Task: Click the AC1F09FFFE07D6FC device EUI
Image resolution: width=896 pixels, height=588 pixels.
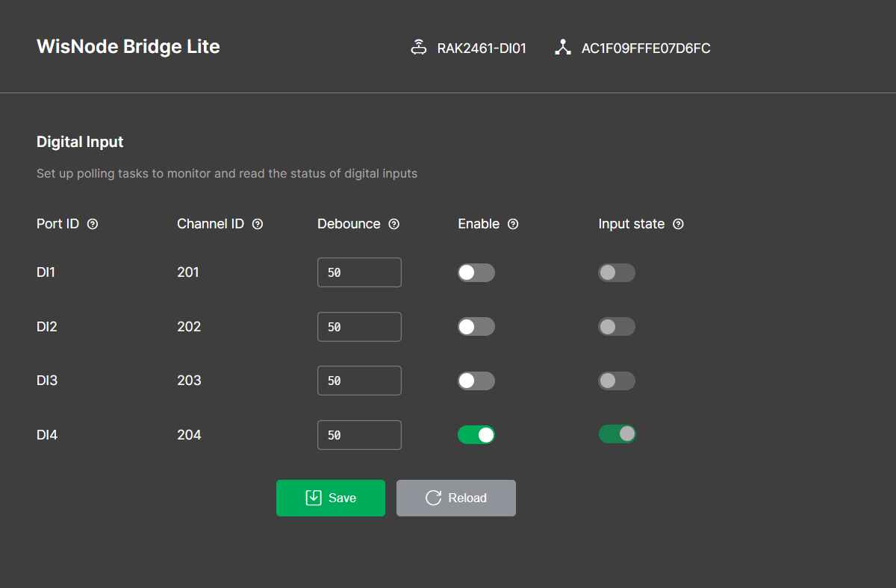Action: pyautogui.click(x=646, y=49)
